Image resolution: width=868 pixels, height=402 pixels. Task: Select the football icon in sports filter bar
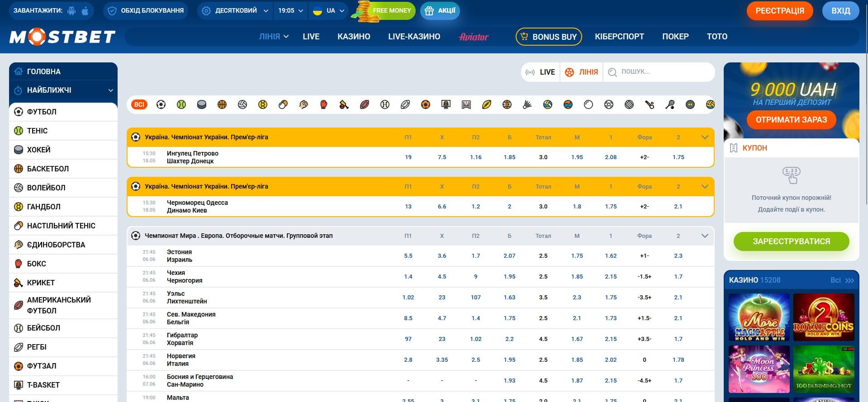(x=161, y=104)
